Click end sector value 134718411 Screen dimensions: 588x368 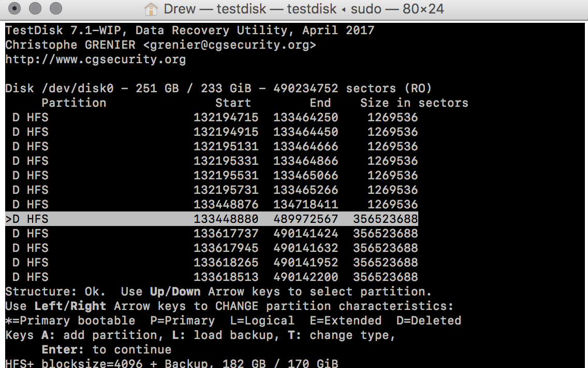coord(305,205)
